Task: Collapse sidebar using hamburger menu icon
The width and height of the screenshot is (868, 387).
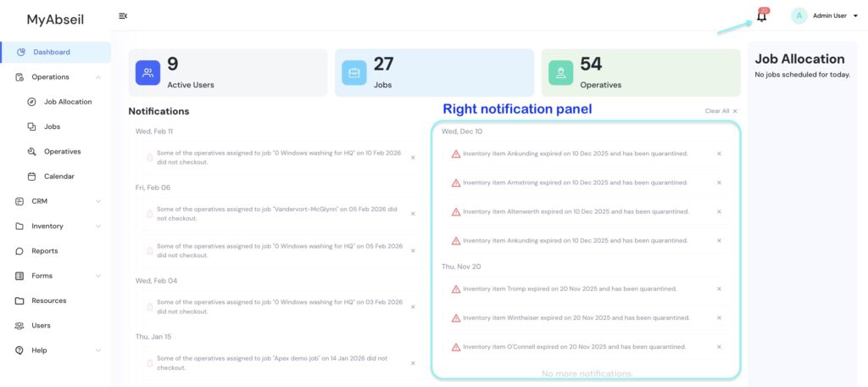Action: [x=123, y=16]
